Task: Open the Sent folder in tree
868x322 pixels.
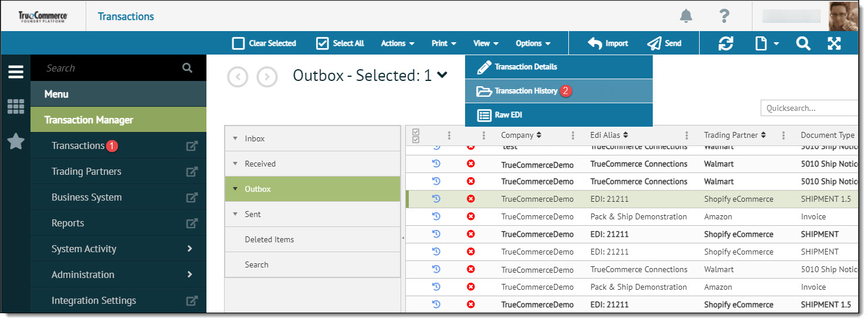Action: tap(253, 214)
